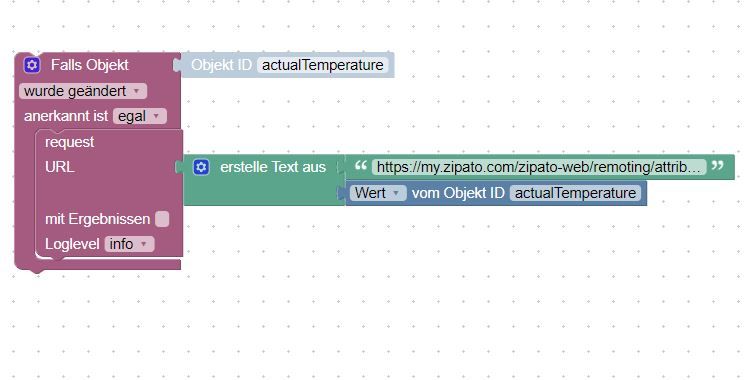Click the vom Objekt ID label text
753x380 pixels.
coord(458,193)
